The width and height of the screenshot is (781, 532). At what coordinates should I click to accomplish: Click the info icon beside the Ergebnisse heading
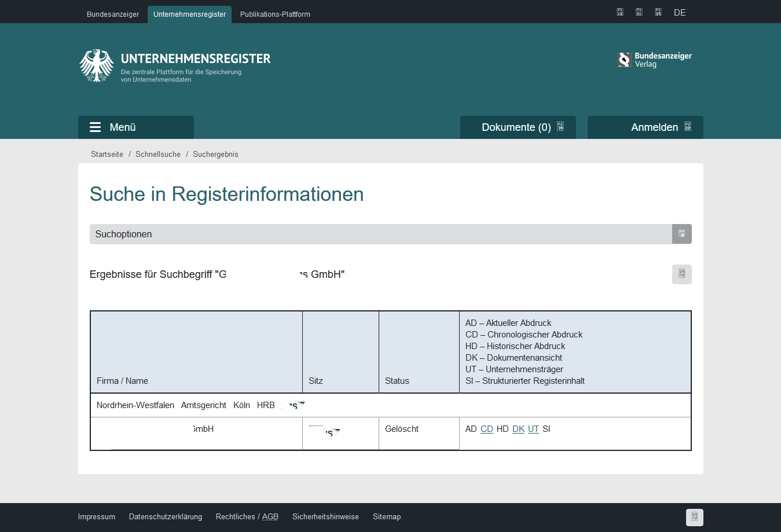681,274
